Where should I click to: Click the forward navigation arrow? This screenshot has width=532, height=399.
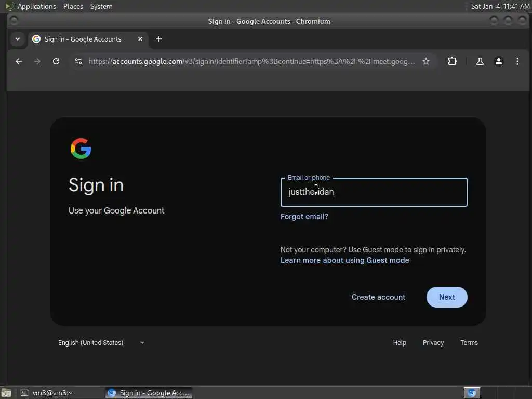click(37, 61)
